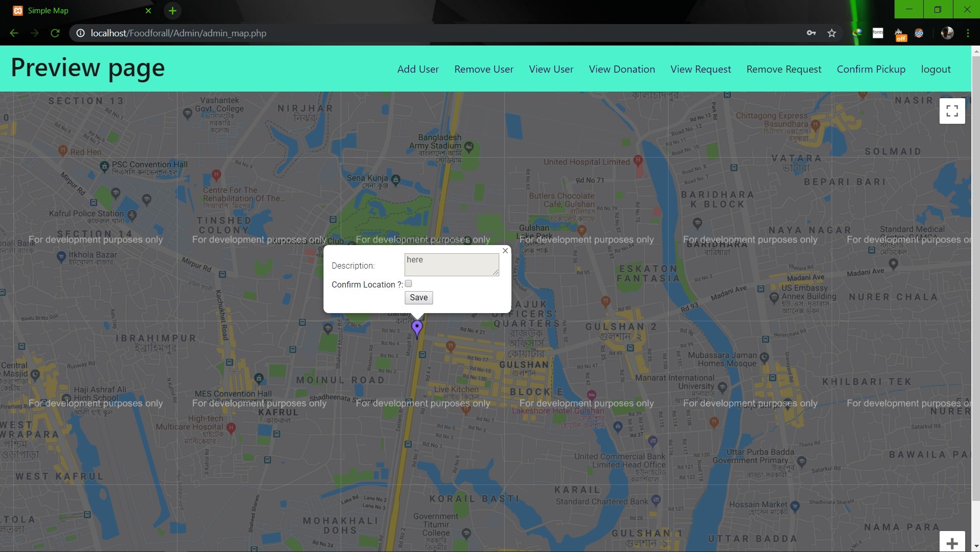Click the extension icon with off badge
Image resolution: width=980 pixels, height=552 pixels.
pyautogui.click(x=900, y=34)
